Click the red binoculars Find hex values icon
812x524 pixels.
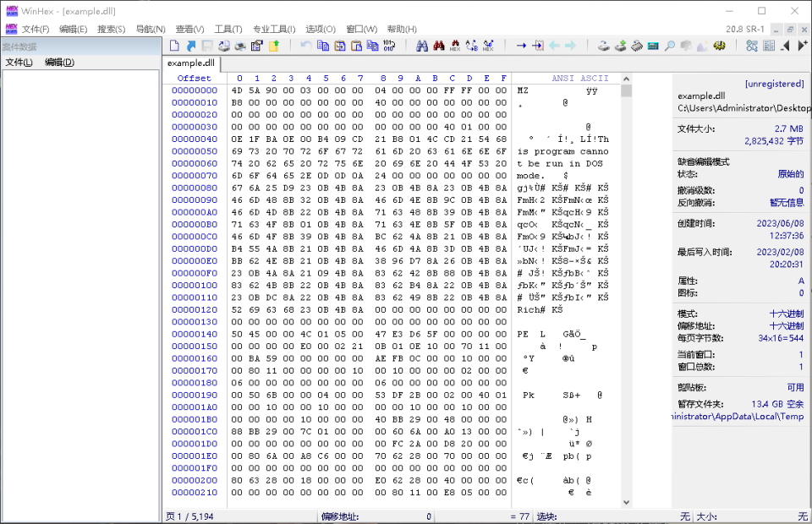tap(439, 46)
